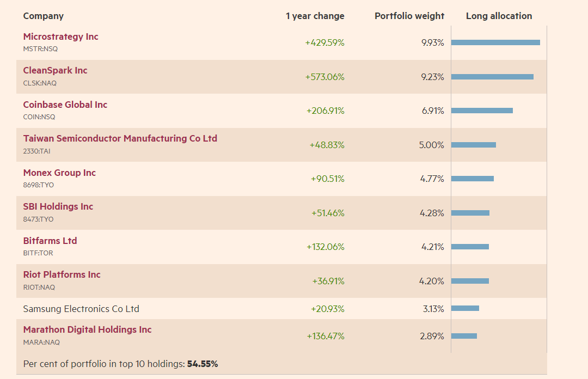
Task: Open the Microstrategy Inc company link
Action: tap(60, 37)
